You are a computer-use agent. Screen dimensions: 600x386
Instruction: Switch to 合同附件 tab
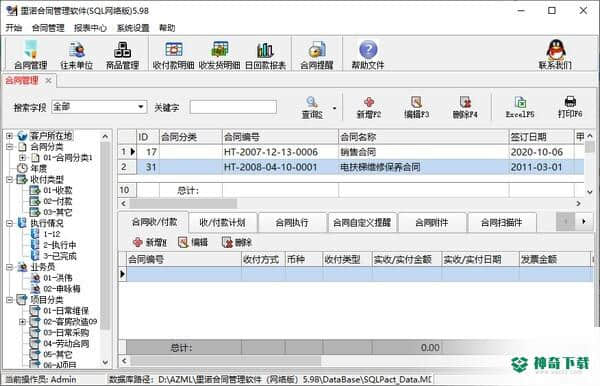432,223
